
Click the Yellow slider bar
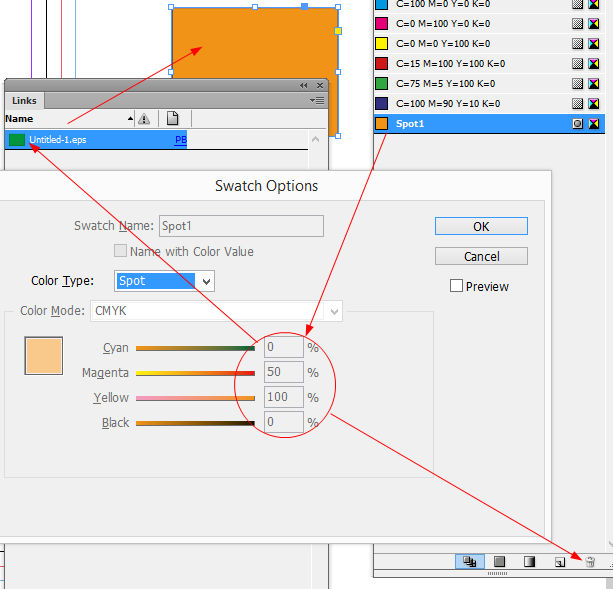point(195,398)
